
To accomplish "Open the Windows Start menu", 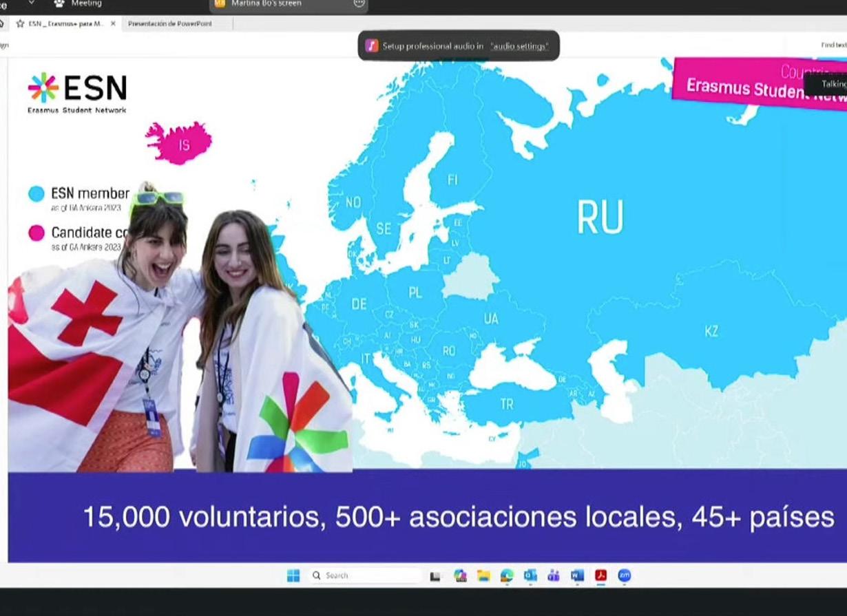I will click(293, 575).
